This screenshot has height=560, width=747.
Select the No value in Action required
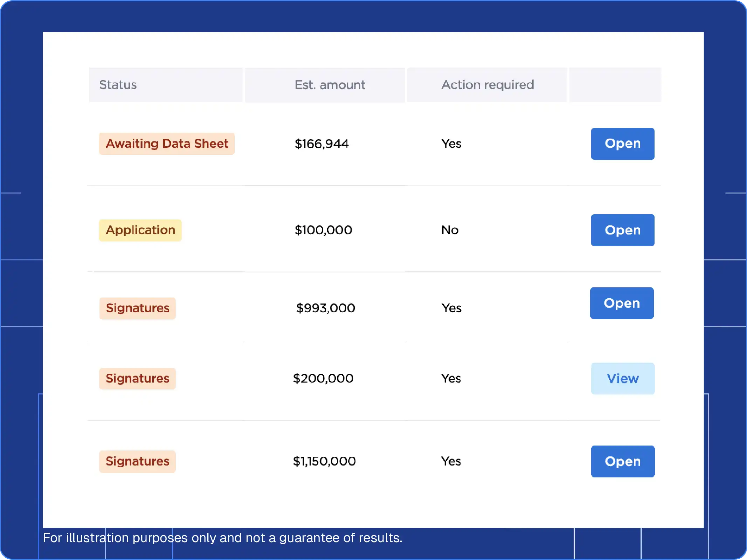(x=450, y=230)
